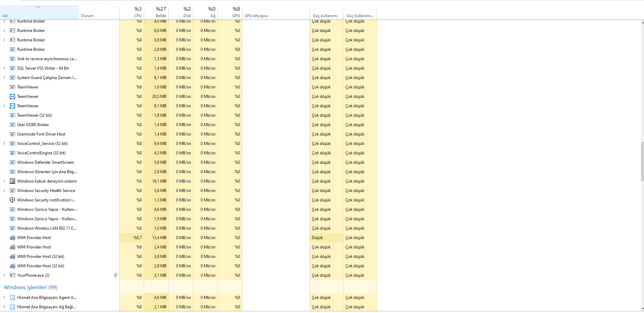Click the 20,5 MB memory value
Image resolution: width=644 pixels, height=313 pixels.
[x=159, y=96]
